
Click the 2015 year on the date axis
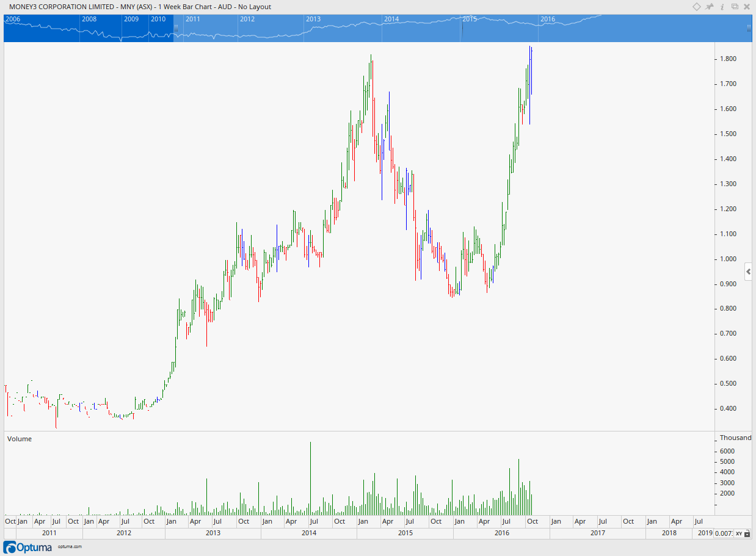405,533
